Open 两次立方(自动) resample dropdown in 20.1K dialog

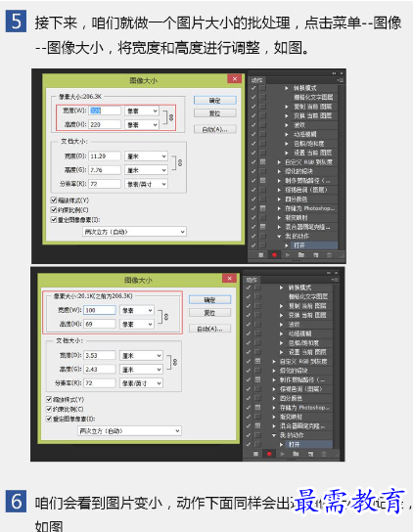129,431
